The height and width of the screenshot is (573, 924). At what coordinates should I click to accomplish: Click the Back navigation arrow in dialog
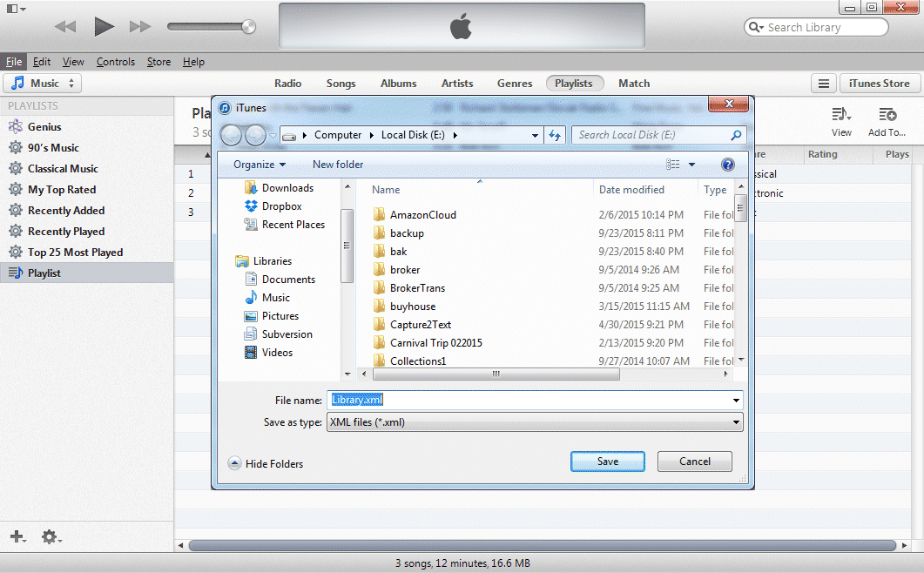tap(232, 136)
